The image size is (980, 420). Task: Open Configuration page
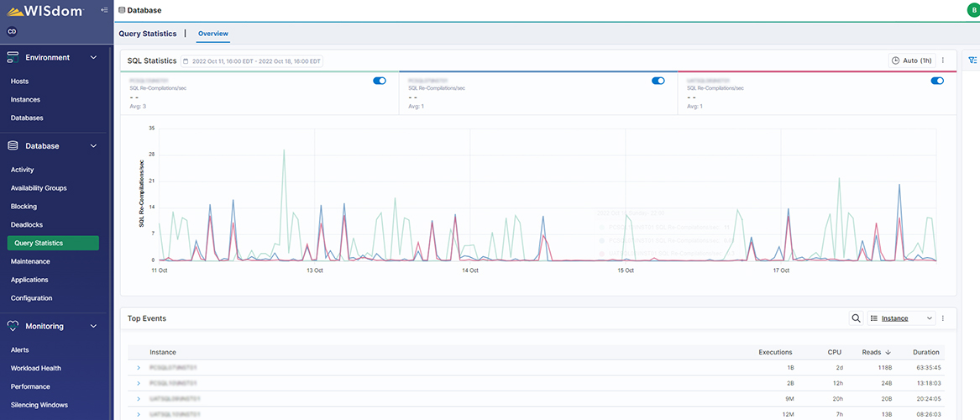click(31, 298)
